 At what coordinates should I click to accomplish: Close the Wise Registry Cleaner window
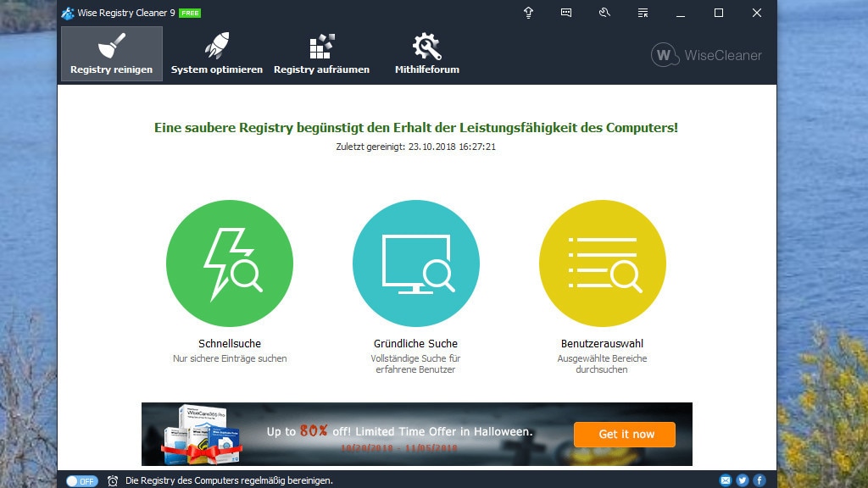point(757,13)
